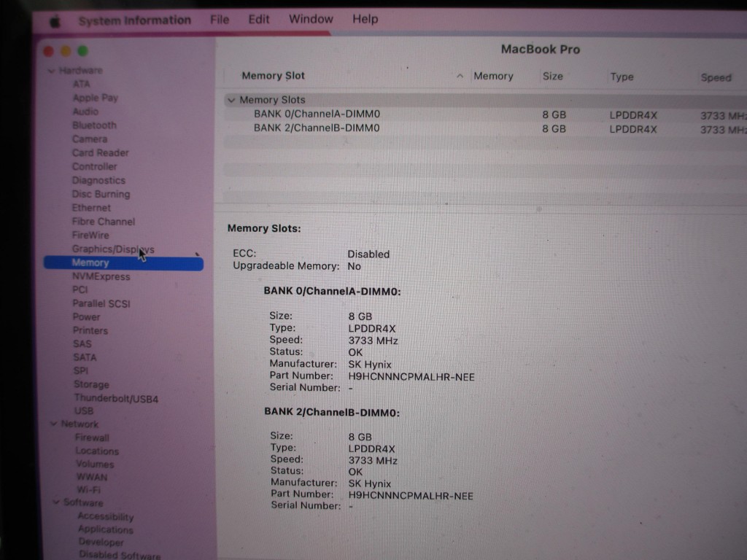The height and width of the screenshot is (560, 747).
Task: Open the Edit menu
Action: coord(259,19)
